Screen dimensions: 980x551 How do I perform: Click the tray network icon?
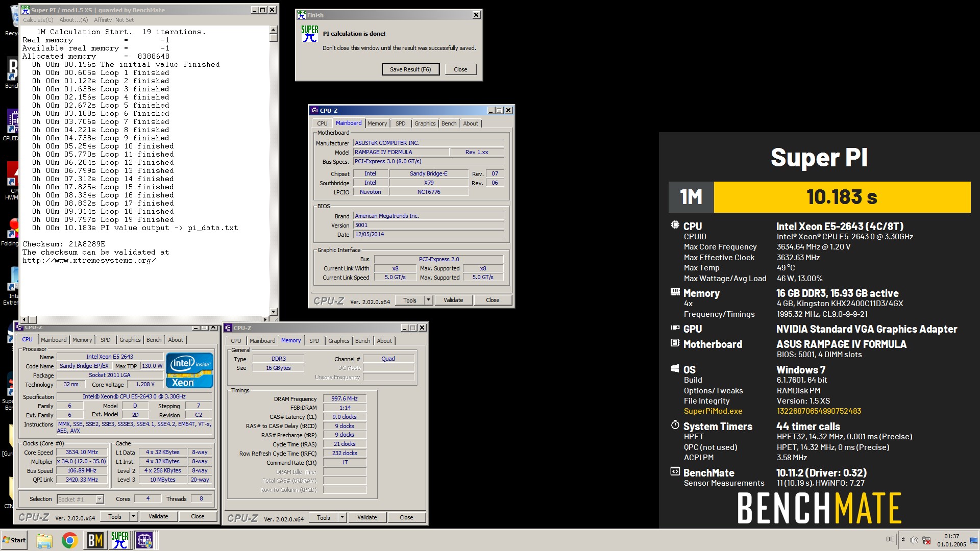point(926,540)
